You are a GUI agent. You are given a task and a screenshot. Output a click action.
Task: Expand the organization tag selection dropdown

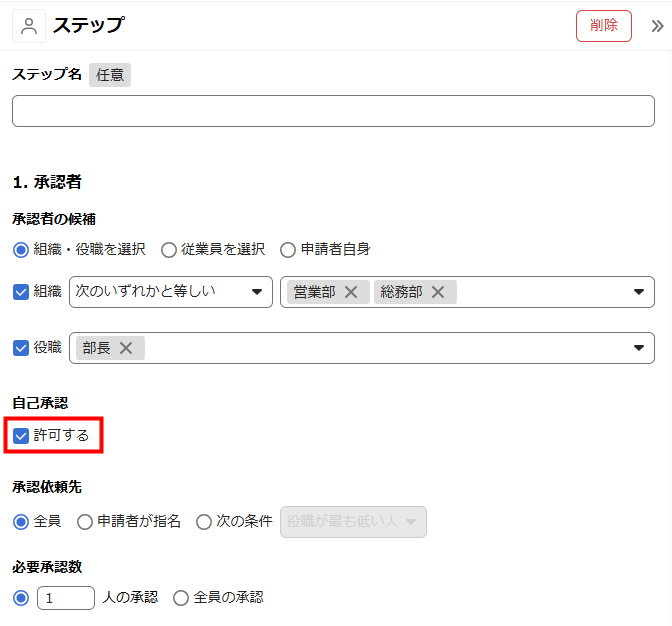(x=638, y=292)
